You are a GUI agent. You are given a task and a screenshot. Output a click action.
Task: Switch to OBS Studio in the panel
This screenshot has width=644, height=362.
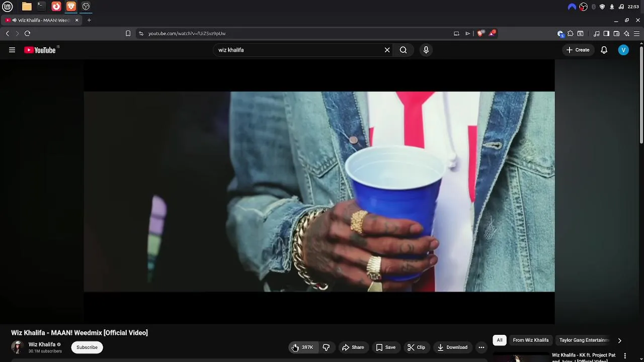[x=86, y=7]
